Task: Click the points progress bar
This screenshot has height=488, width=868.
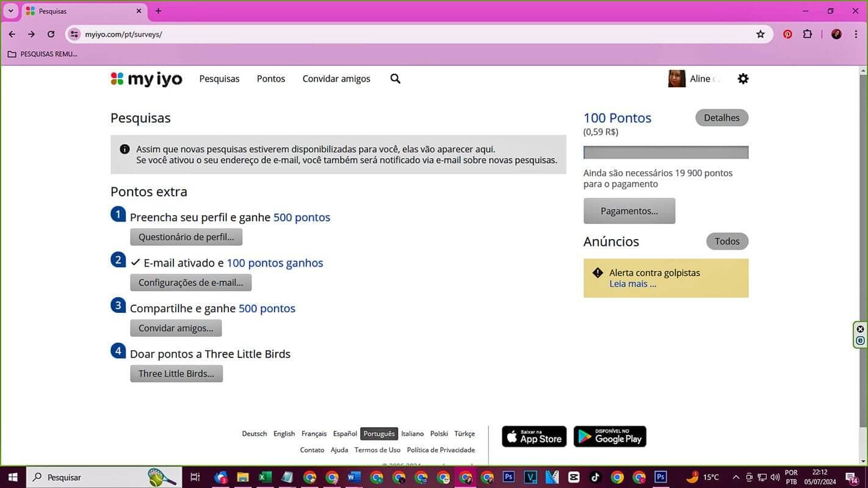Action: tap(666, 152)
